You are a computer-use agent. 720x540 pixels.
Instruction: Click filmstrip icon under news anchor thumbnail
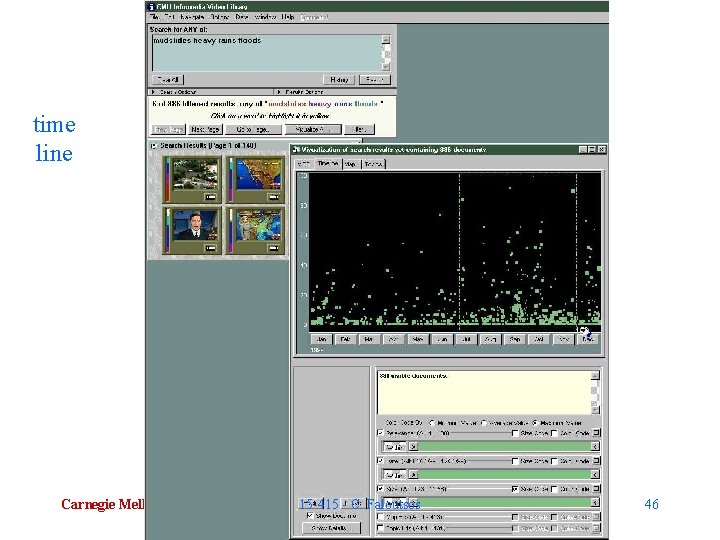(x=210, y=248)
